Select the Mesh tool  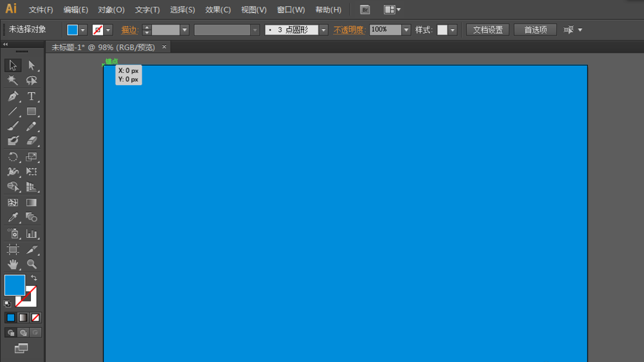13,202
